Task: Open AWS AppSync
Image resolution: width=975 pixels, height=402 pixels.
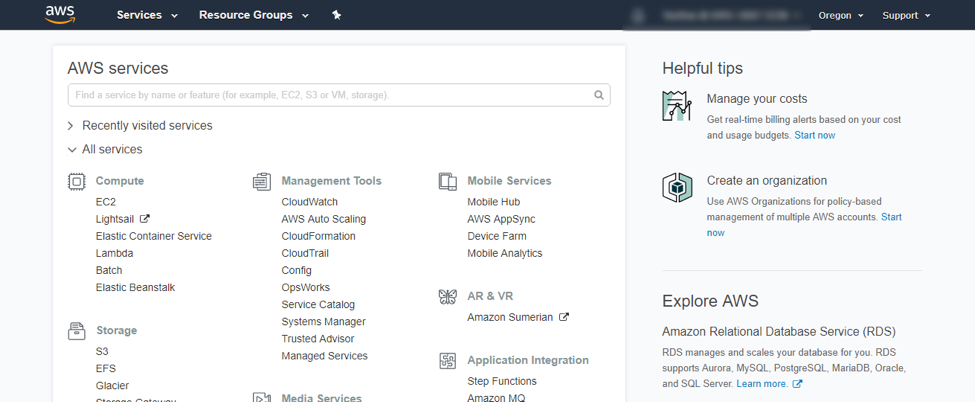Action: (x=501, y=219)
